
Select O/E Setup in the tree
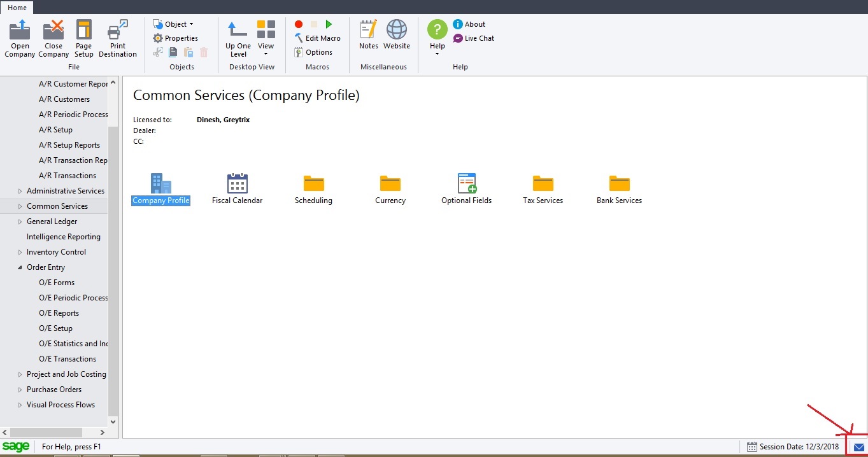click(x=55, y=328)
